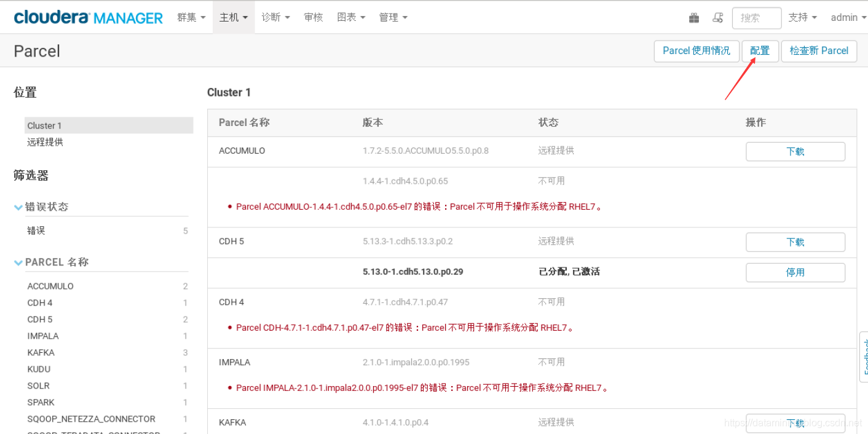Click the Parcel 名称 column header
This screenshot has width=868, height=434.
click(x=244, y=122)
